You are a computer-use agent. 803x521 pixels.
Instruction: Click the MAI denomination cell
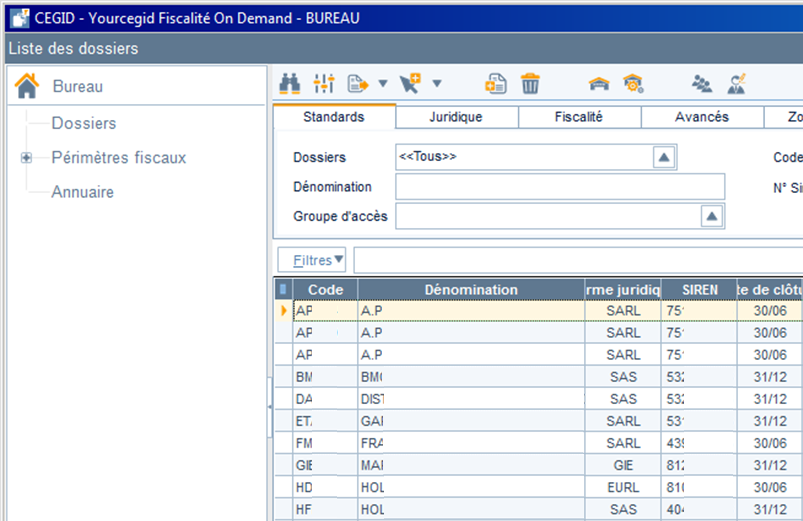point(471,465)
